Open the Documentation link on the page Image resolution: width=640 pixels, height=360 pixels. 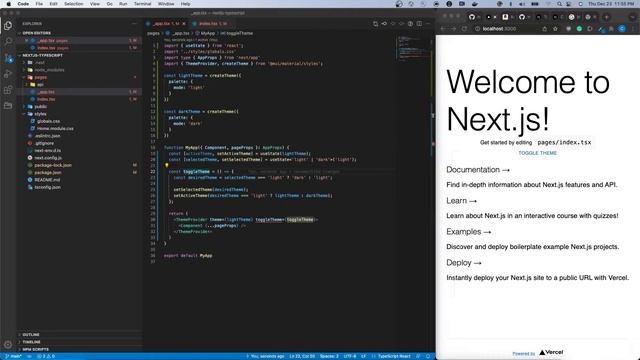pyautogui.click(x=478, y=169)
